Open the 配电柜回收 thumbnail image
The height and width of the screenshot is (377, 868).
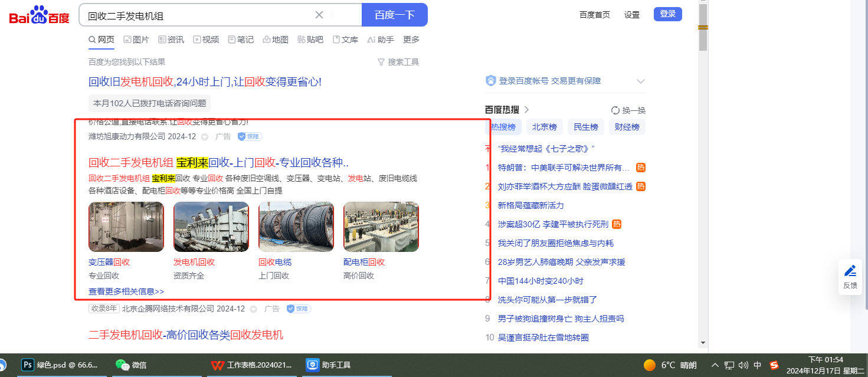(381, 227)
